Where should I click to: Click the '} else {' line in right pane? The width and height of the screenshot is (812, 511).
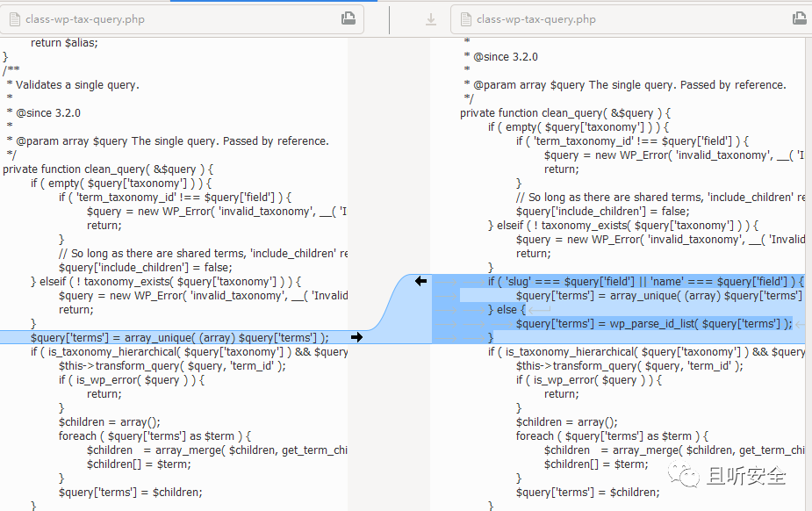(507, 310)
